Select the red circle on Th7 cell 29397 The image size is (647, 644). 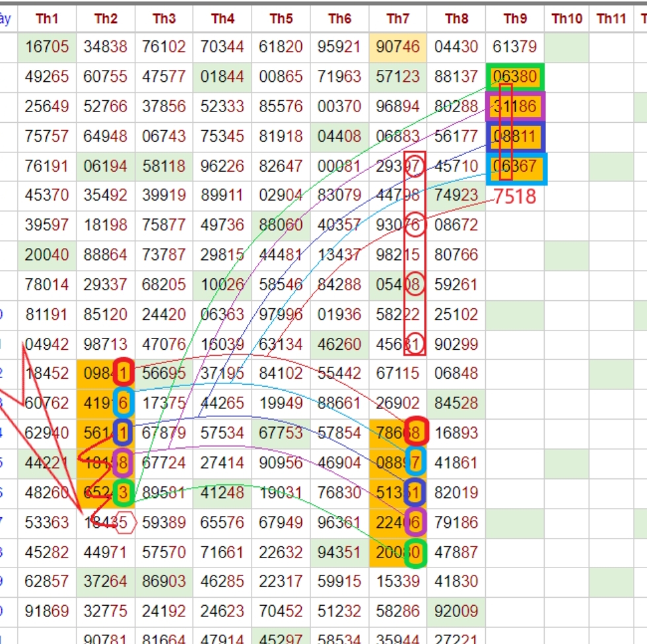[415, 167]
